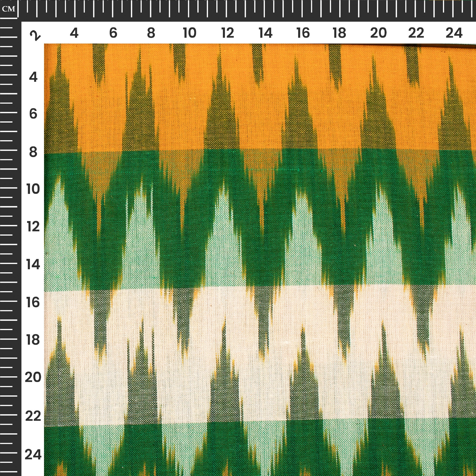
Task: Pick number 24 on vertical ruler
Action: (x=33, y=455)
